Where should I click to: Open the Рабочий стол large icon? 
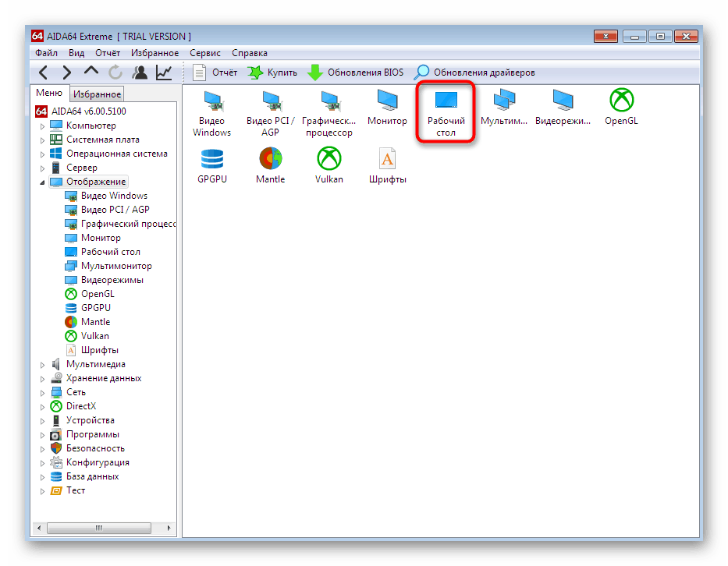(x=446, y=114)
